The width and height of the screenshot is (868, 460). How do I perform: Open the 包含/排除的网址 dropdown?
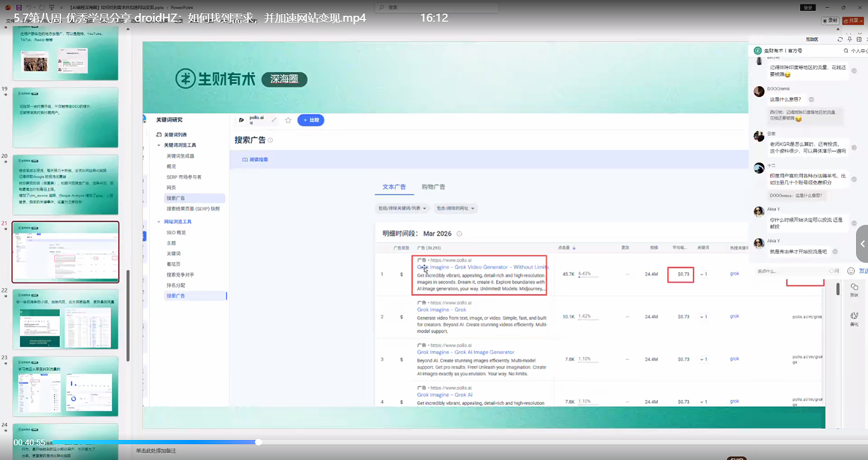pos(455,208)
